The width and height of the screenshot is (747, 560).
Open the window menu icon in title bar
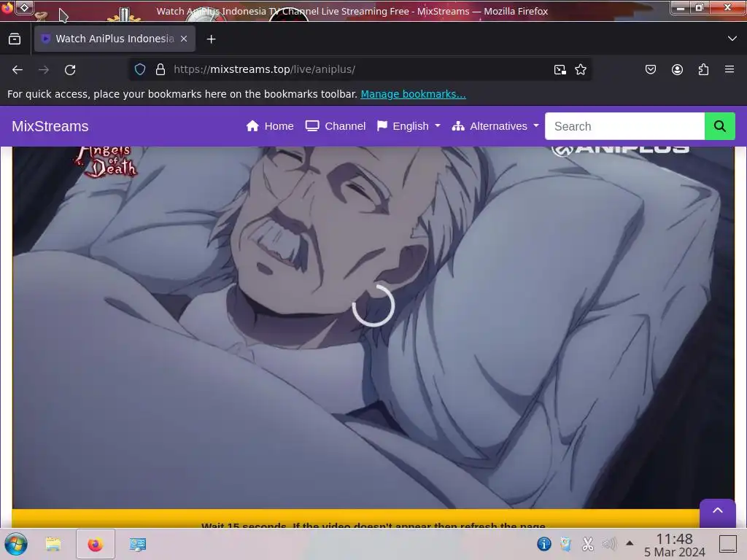[x=7, y=7]
